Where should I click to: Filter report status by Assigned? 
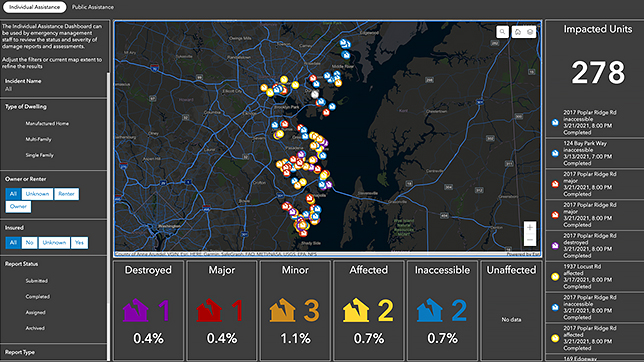click(35, 313)
